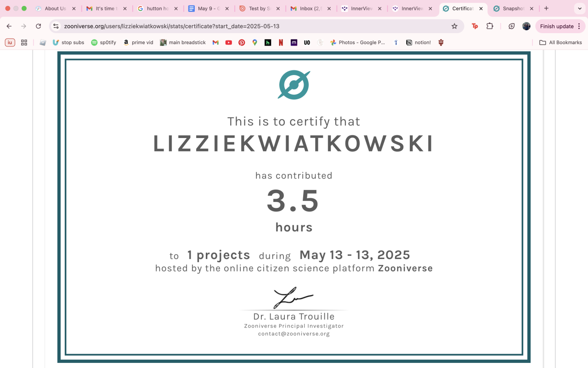This screenshot has width=588, height=368.
Task: Close the Inbox tab
Action: [329, 8]
